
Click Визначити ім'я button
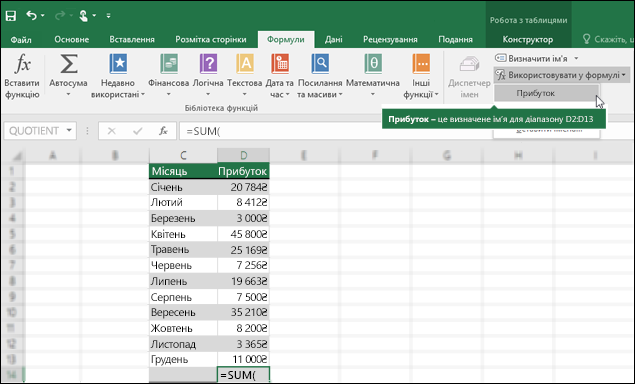pyautogui.click(x=531, y=58)
